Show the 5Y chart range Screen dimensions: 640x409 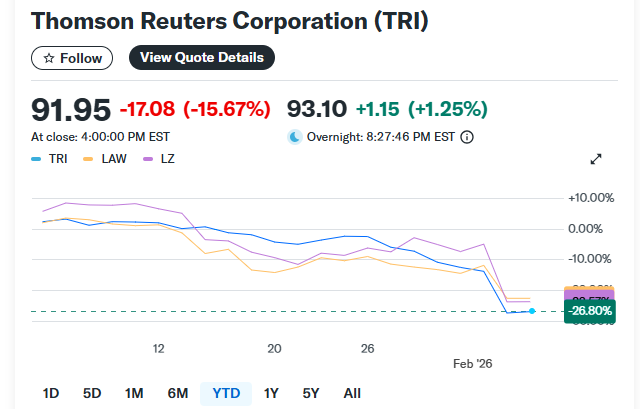coord(311,393)
